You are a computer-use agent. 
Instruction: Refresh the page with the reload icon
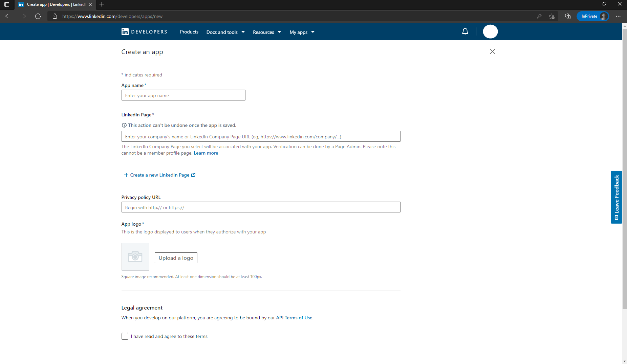[x=38, y=16]
